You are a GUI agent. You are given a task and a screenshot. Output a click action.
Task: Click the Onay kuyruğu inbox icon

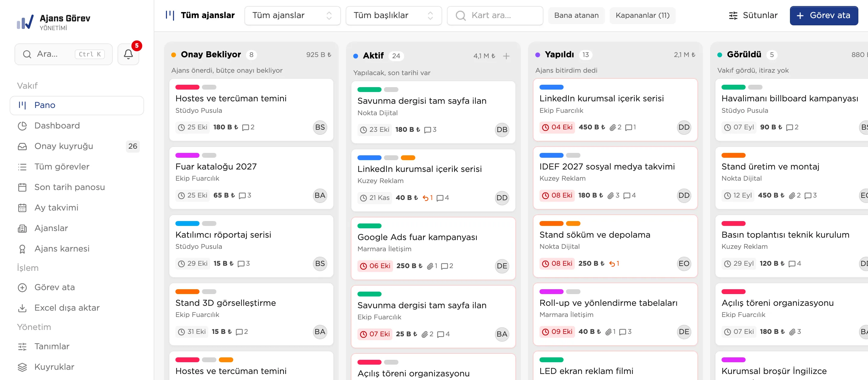[22, 146]
